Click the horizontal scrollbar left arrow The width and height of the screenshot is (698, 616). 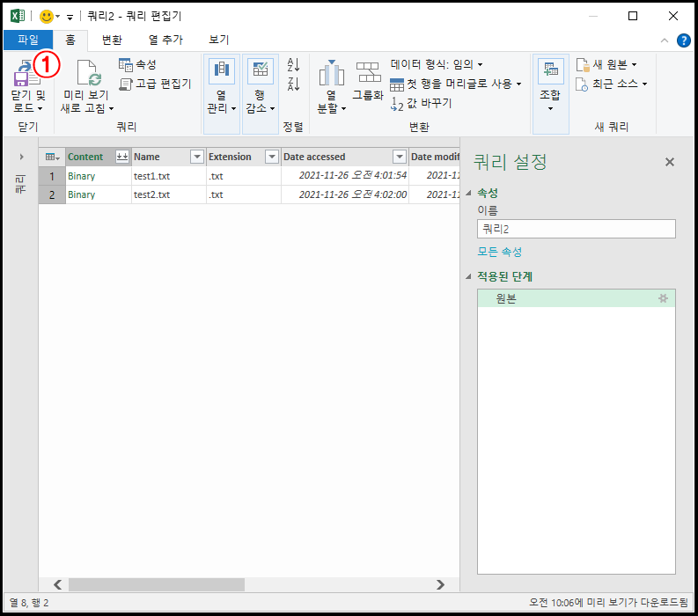(x=57, y=584)
